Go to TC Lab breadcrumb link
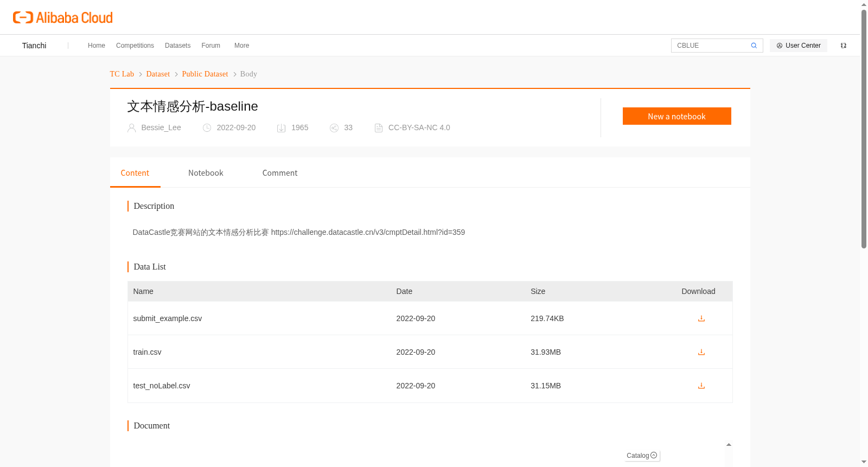This screenshot has height=467, width=868. tap(122, 74)
